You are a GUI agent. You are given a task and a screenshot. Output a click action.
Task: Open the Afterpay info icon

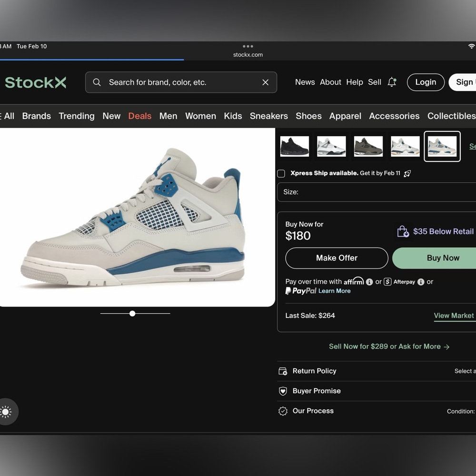coord(421,282)
